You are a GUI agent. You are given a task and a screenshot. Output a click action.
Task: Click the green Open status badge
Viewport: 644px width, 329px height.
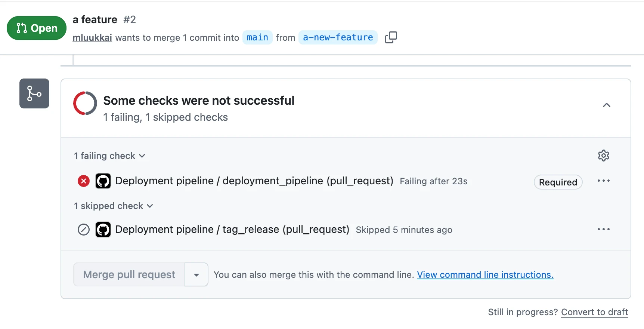coord(37,28)
